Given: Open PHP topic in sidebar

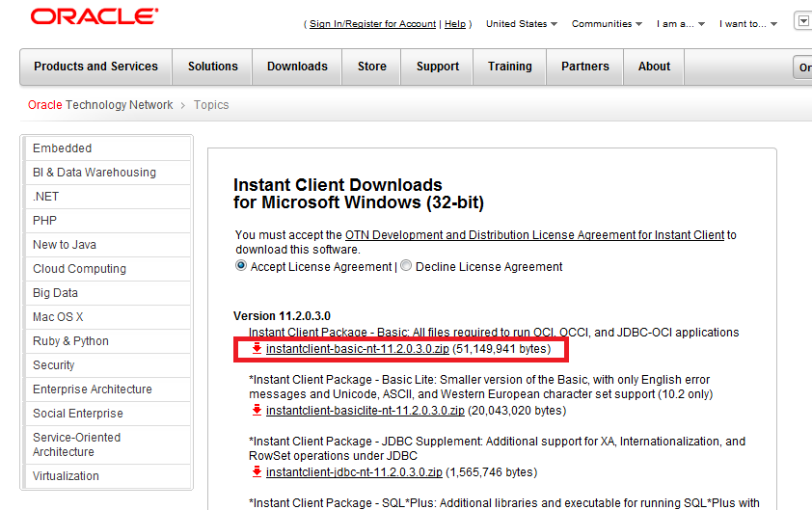Looking at the screenshot, I should pos(107,221).
